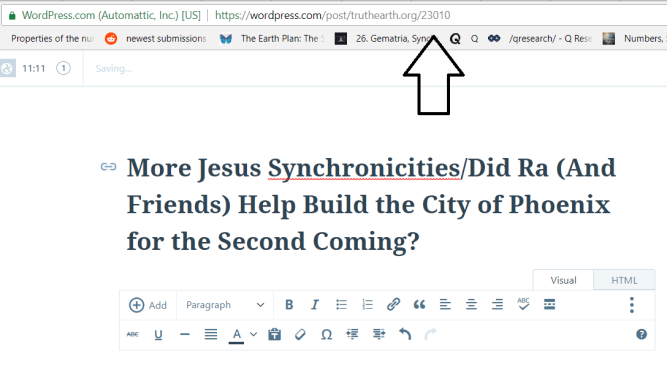Redo the last edit
This screenshot has width=667, height=370.
point(430,334)
